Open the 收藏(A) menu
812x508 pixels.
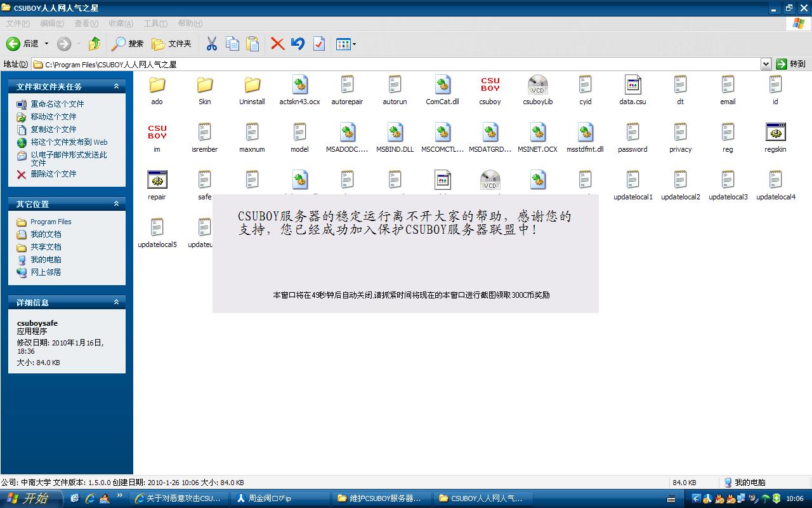tap(121, 23)
